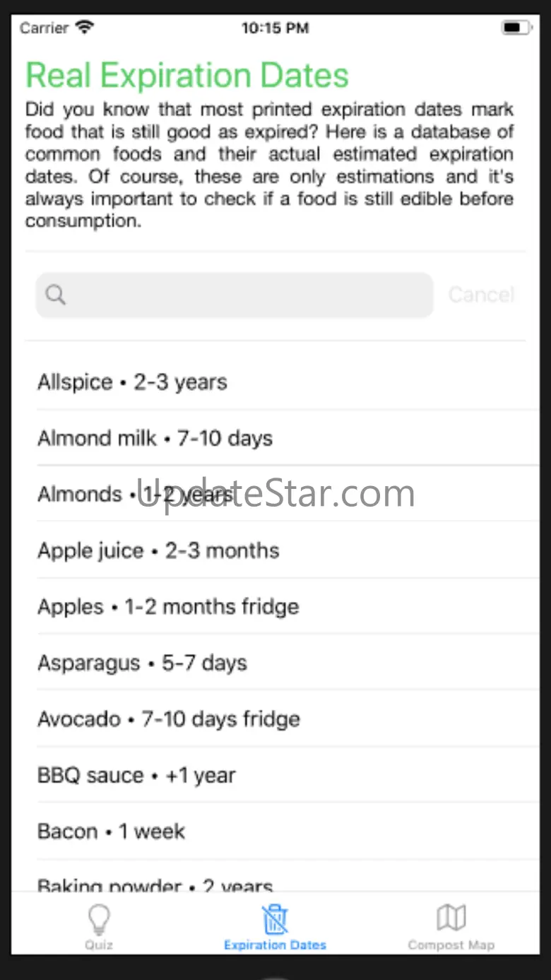This screenshot has height=980, width=551.
Task: Tap the Bacon 1 week entry
Action: pyautogui.click(x=283, y=831)
